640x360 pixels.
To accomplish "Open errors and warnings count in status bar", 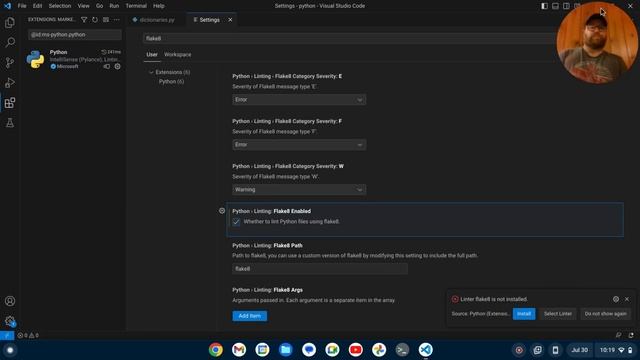I will 28,335.
